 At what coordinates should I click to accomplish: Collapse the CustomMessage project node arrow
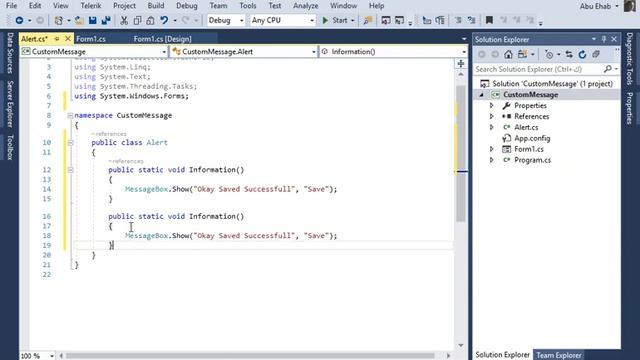click(482, 95)
